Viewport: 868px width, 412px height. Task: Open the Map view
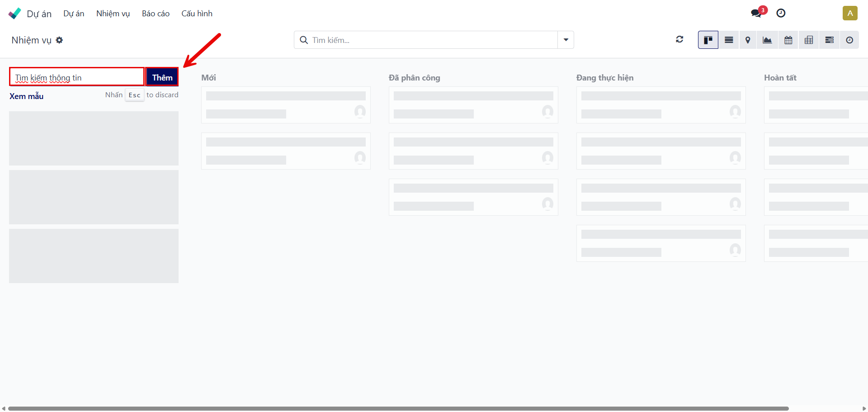coord(748,40)
